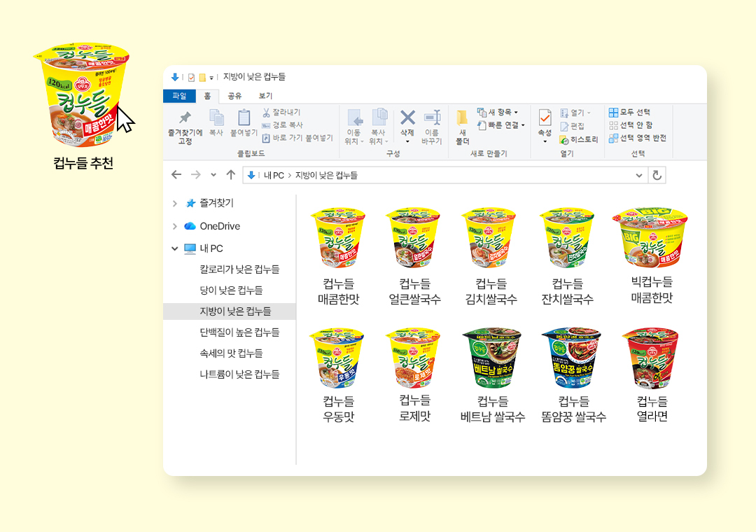This screenshot has height=532, width=756.
Task: Open 단백질이 높은 컵누들 folder in sidebar
Action: point(239,332)
